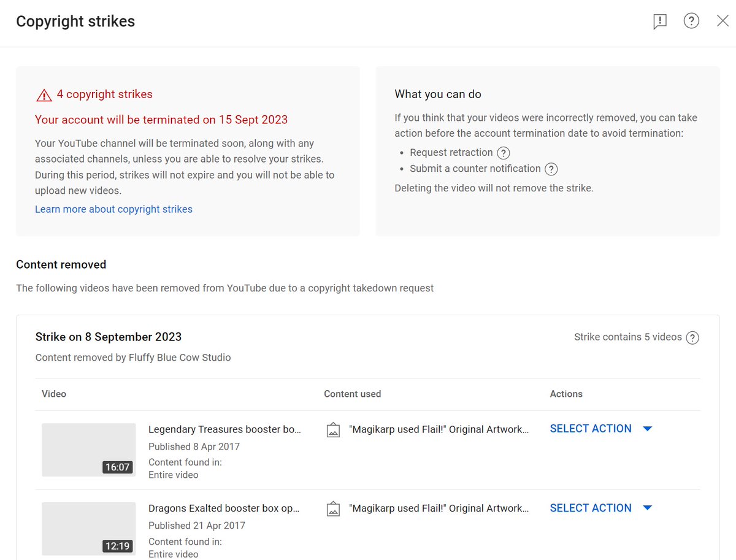Open SELECT ACTION for Legendary Treasures video
This screenshot has height=560, width=736.
click(591, 429)
